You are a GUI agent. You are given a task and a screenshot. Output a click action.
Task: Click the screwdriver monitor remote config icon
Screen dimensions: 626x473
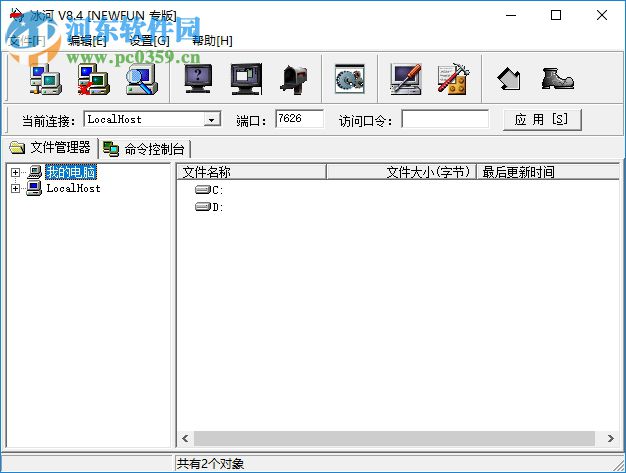point(406,79)
